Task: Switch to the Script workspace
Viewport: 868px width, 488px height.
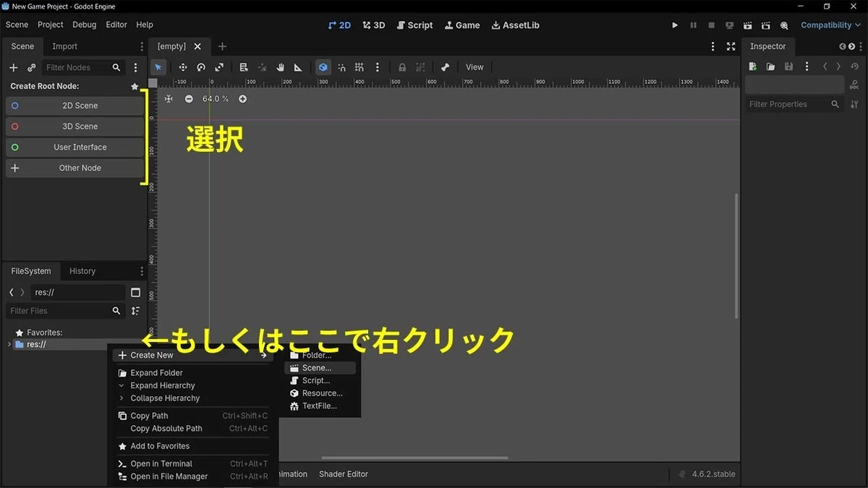Action: 414,25
